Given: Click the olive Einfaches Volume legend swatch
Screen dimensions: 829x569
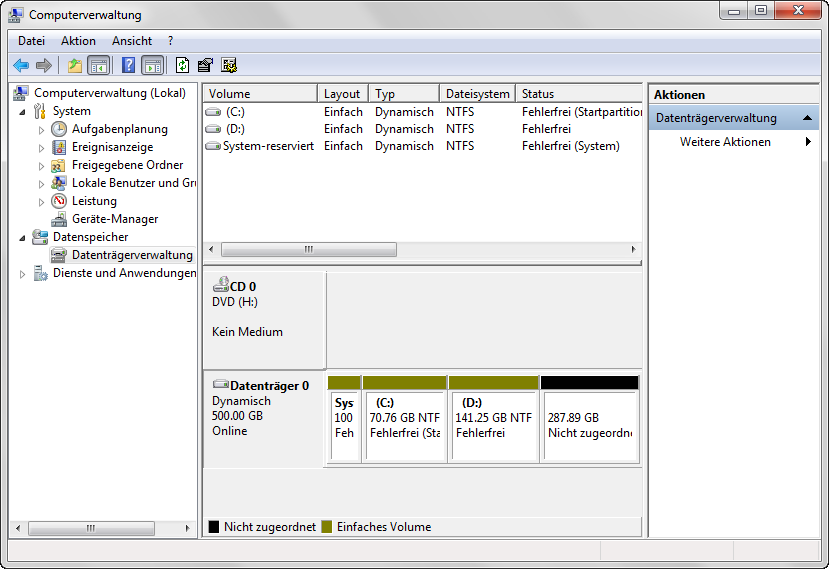Looking at the screenshot, I should coord(327,527).
